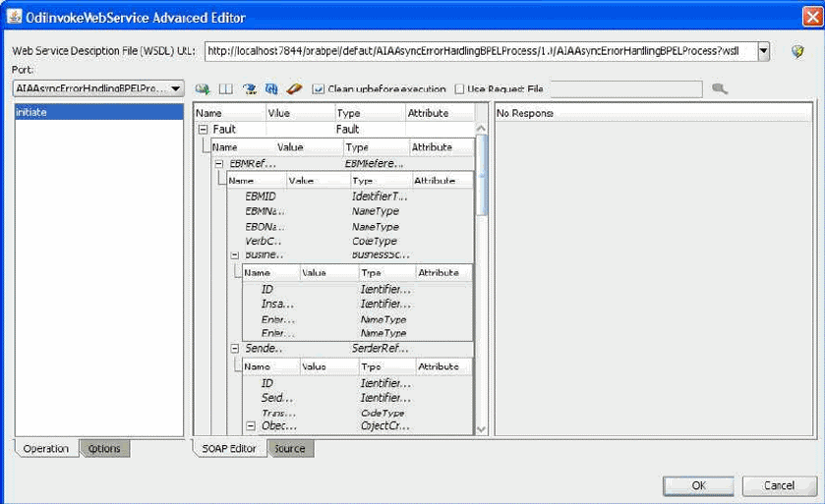Collapse the EBMRef node

tap(219, 164)
